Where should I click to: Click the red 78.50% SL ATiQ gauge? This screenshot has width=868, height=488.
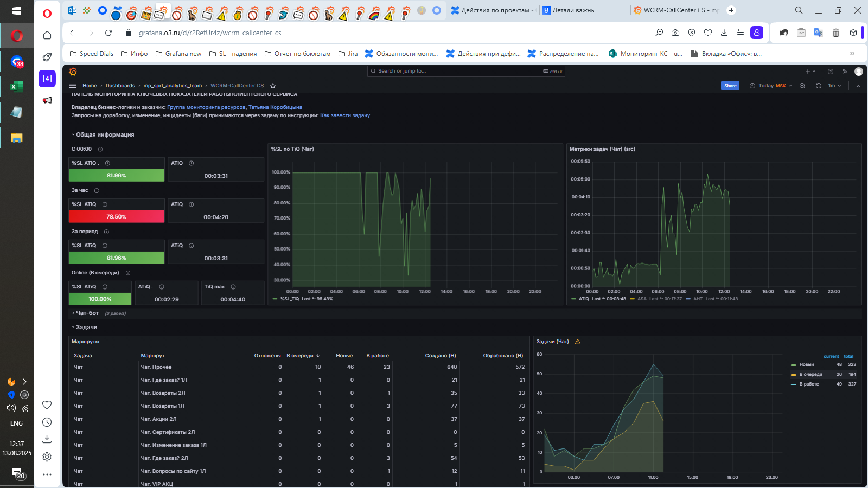pyautogui.click(x=117, y=216)
